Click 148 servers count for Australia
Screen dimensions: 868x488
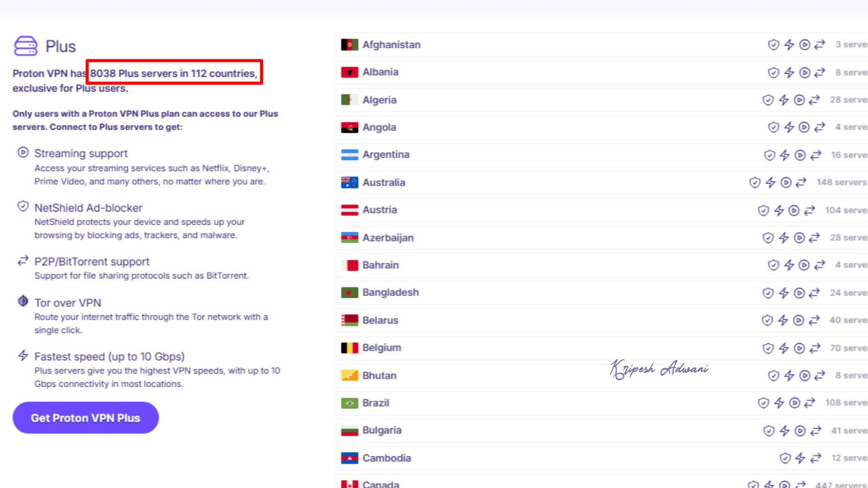[841, 183]
